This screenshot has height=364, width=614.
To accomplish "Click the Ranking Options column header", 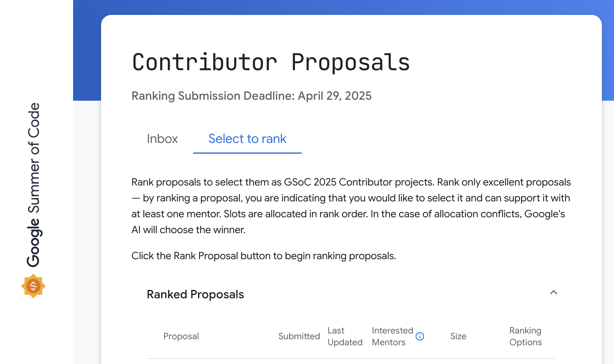I will [x=525, y=336].
